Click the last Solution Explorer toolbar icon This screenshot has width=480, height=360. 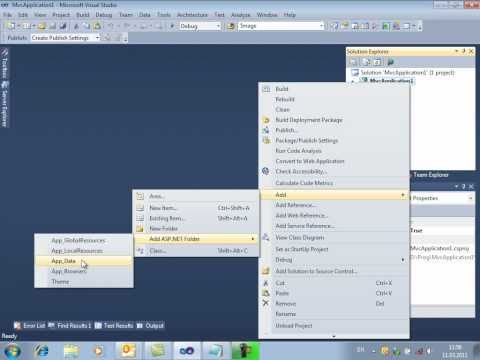tap(391, 62)
